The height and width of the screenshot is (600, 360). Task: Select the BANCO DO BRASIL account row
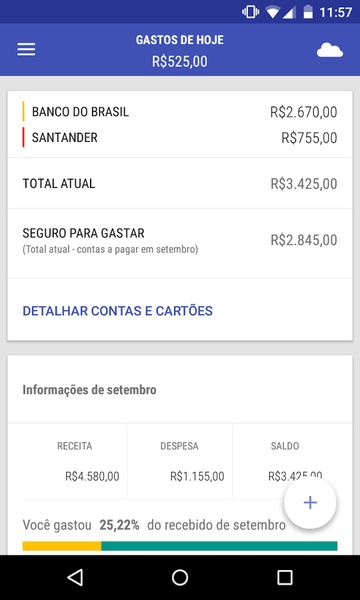(180, 112)
